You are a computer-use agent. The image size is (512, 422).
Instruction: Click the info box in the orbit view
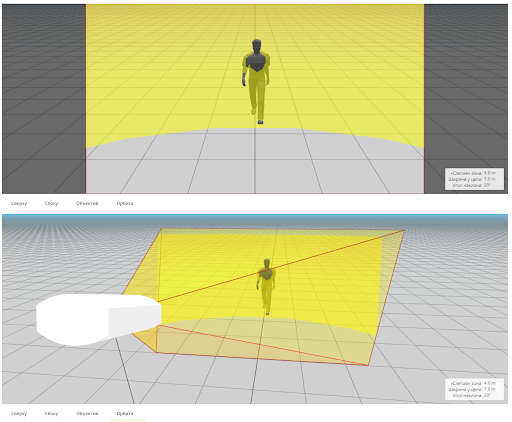[474, 389]
